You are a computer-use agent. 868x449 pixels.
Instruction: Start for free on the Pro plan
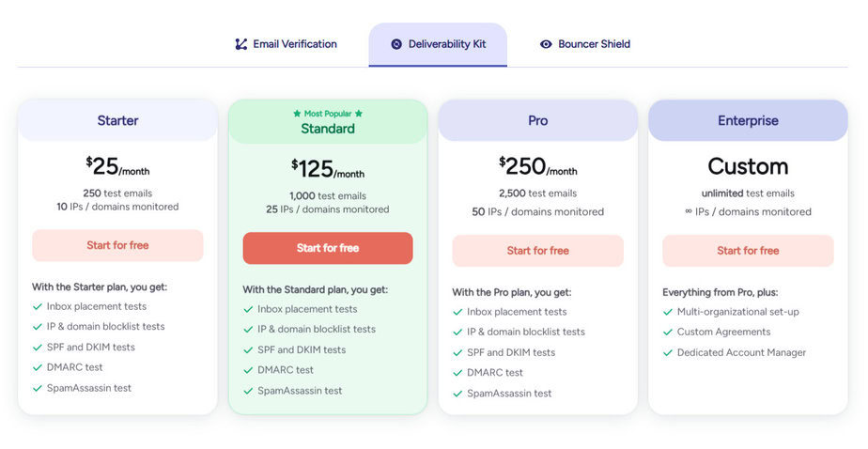coord(537,251)
